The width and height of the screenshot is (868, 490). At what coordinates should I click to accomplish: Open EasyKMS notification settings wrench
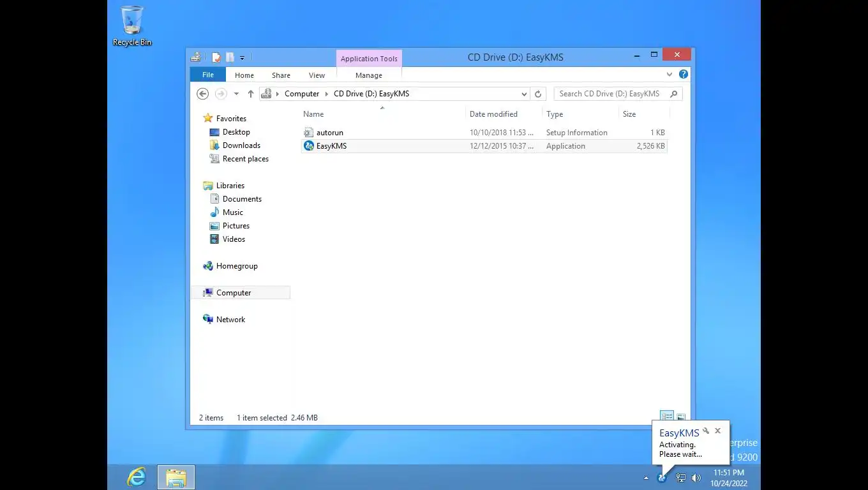pyautogui.click(x=706, y=431)
